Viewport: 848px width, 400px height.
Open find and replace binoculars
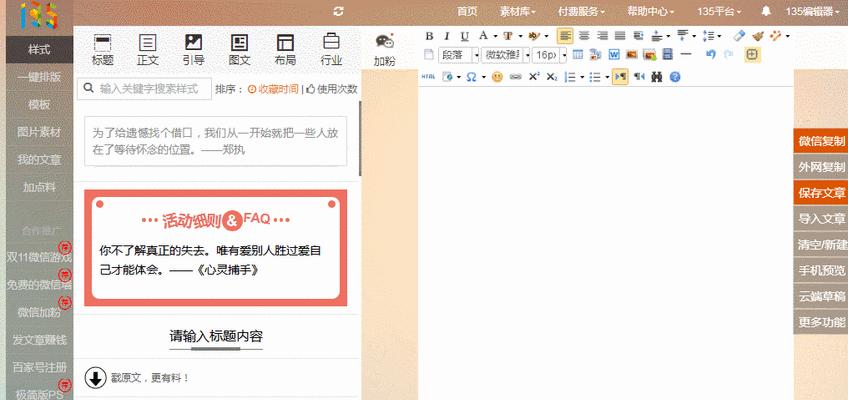(657, 77)
